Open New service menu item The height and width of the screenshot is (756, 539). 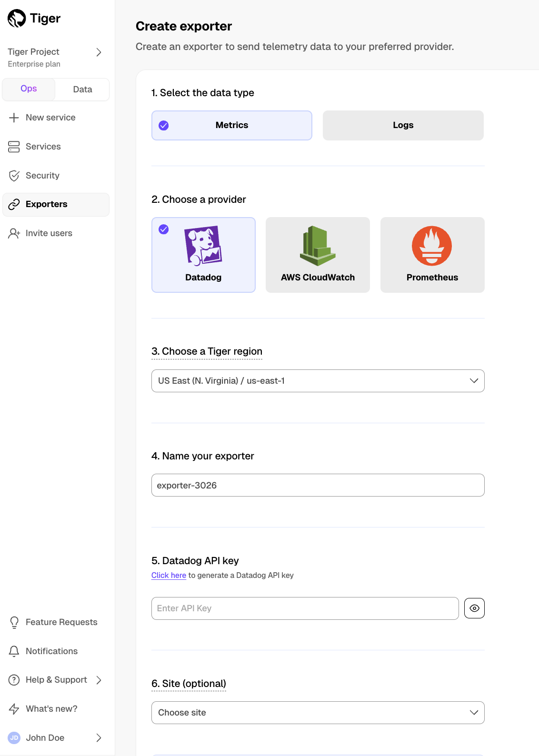56,118
